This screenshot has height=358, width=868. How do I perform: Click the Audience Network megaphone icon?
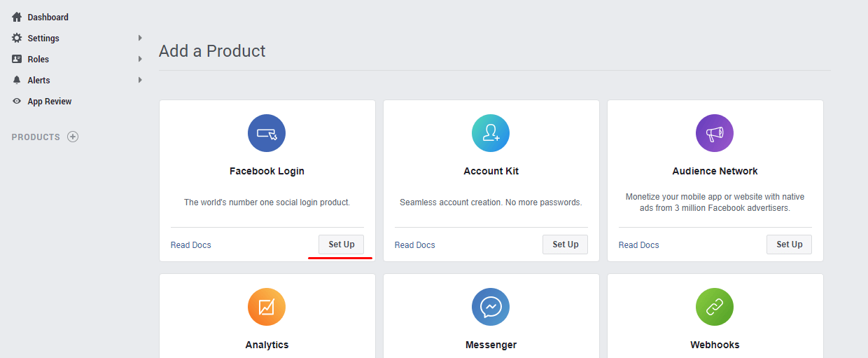click(x=715, y=133)
